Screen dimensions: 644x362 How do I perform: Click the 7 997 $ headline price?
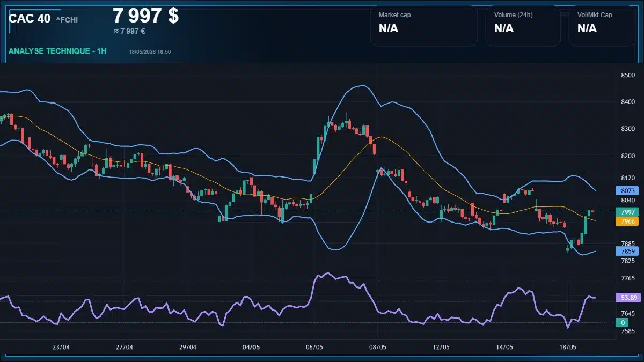(146, 15)
